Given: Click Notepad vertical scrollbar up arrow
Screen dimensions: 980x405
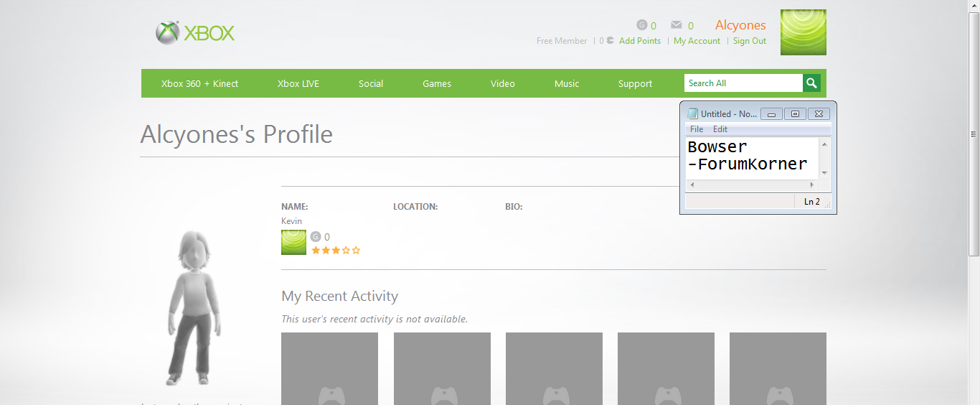Looking at the screenshot, I should click(824, 144).
